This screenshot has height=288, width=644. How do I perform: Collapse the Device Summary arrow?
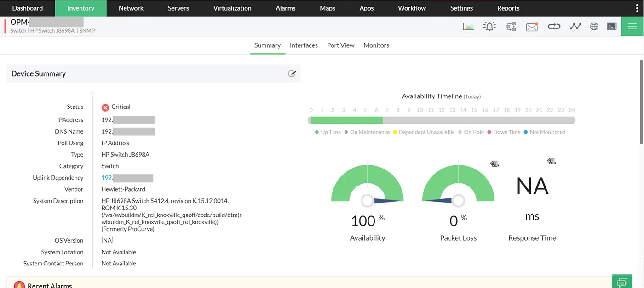point(92,93)
